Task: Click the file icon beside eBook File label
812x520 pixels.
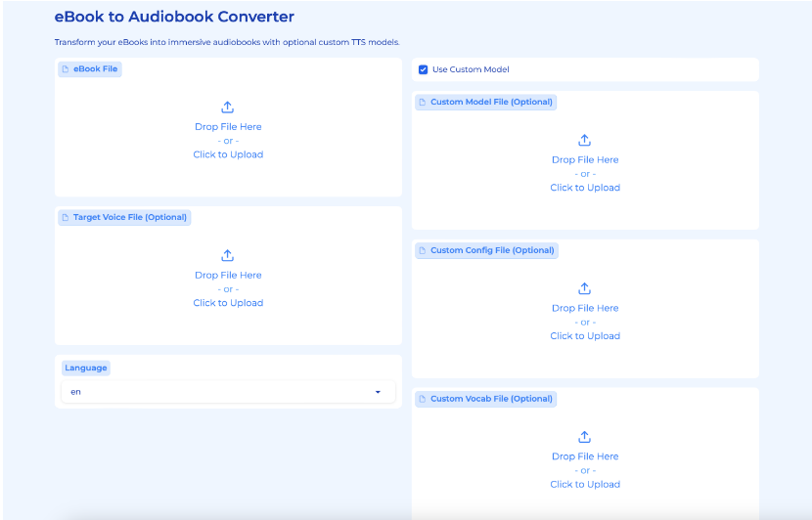Action: [x=66, y=69]
